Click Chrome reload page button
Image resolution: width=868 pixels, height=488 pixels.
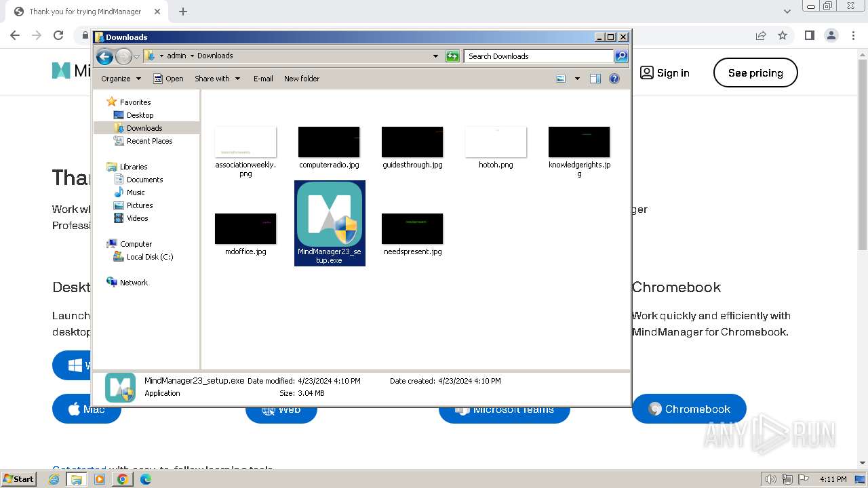point(58,35)
